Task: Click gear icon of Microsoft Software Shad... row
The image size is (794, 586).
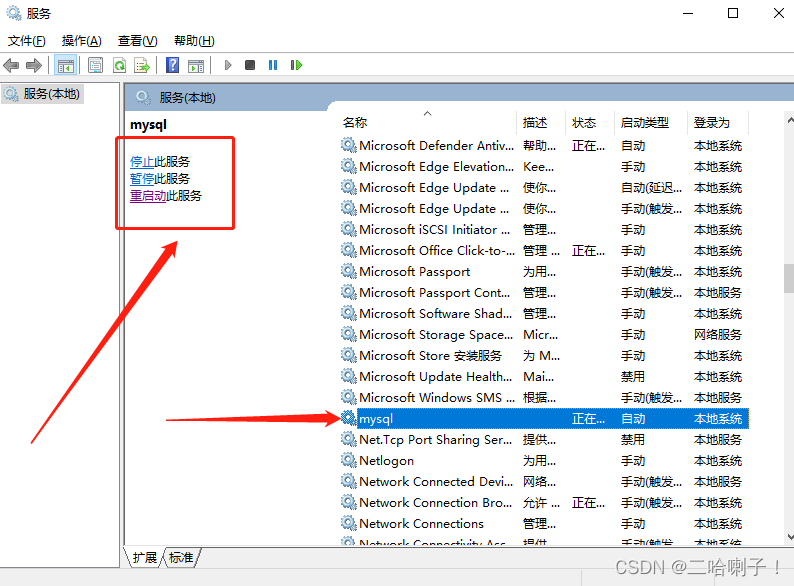Action: (x=348, y=314)
